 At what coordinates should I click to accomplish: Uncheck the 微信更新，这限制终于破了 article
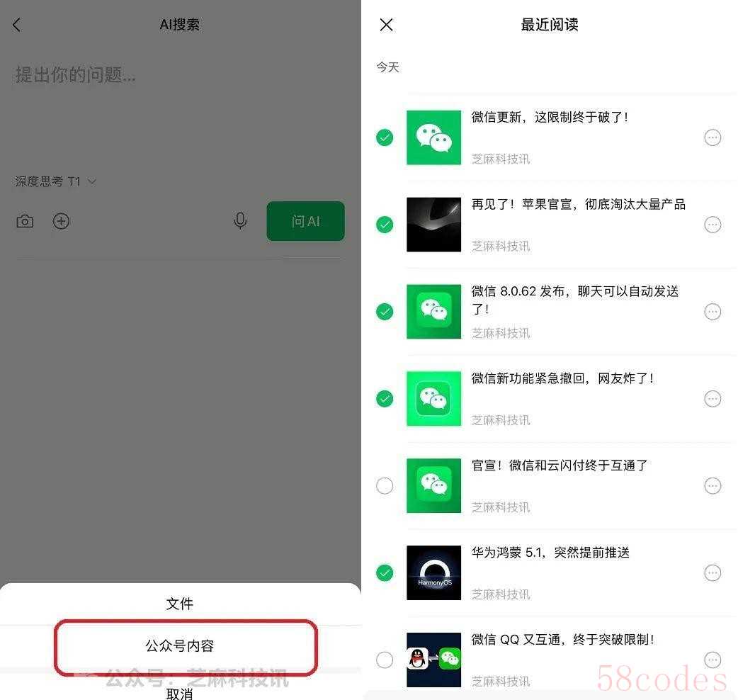(x=385, y=137)
